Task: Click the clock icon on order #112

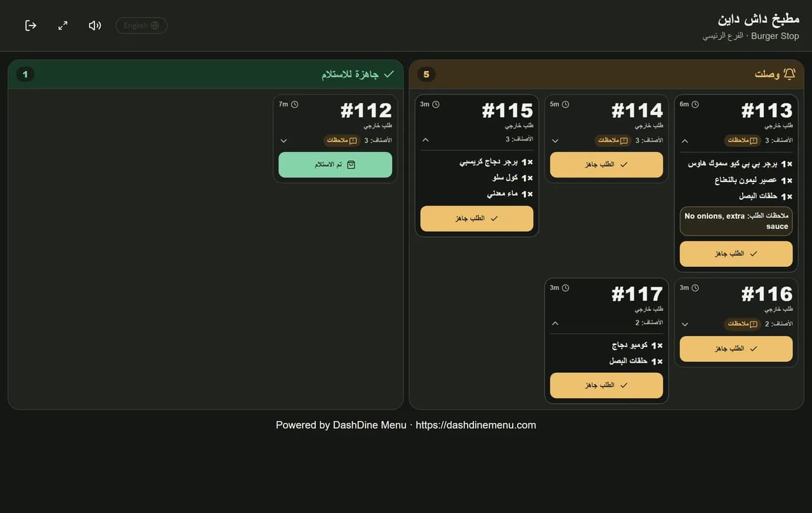Action: tap(294, 105)
